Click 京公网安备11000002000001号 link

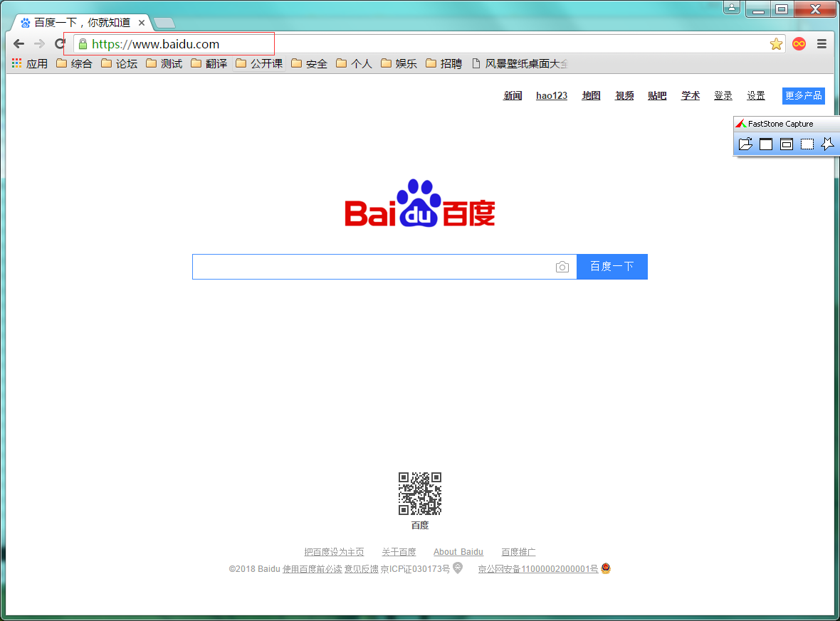538,568
